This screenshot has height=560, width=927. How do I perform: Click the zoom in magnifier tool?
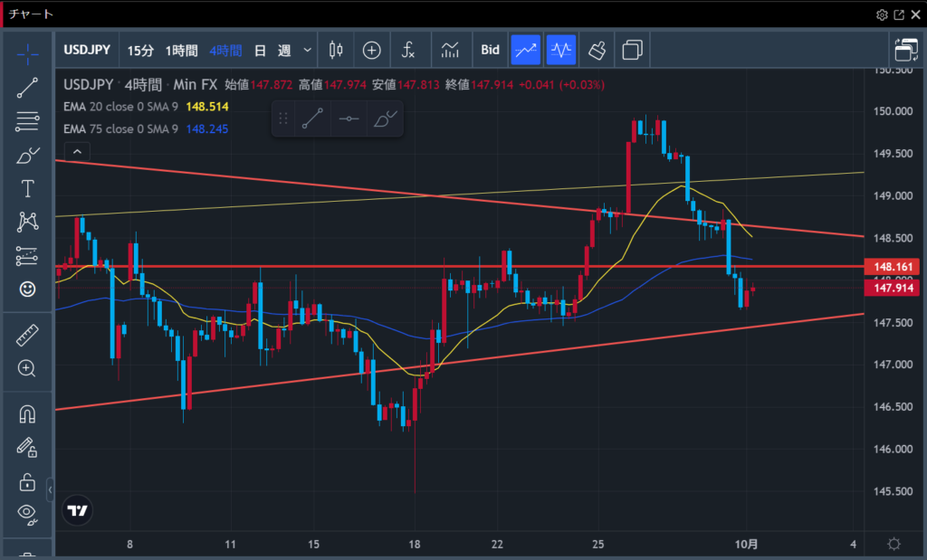[x=27, y=368]
